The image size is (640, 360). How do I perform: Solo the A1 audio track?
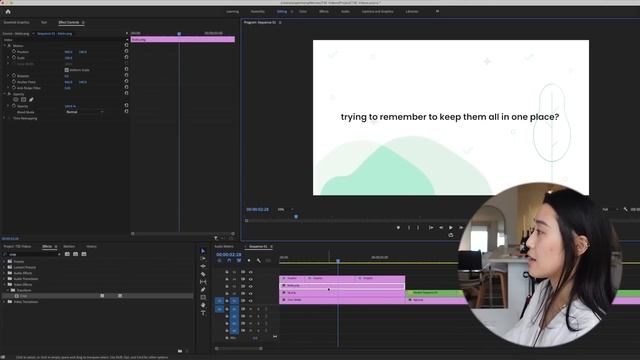[x=258, y=309]
